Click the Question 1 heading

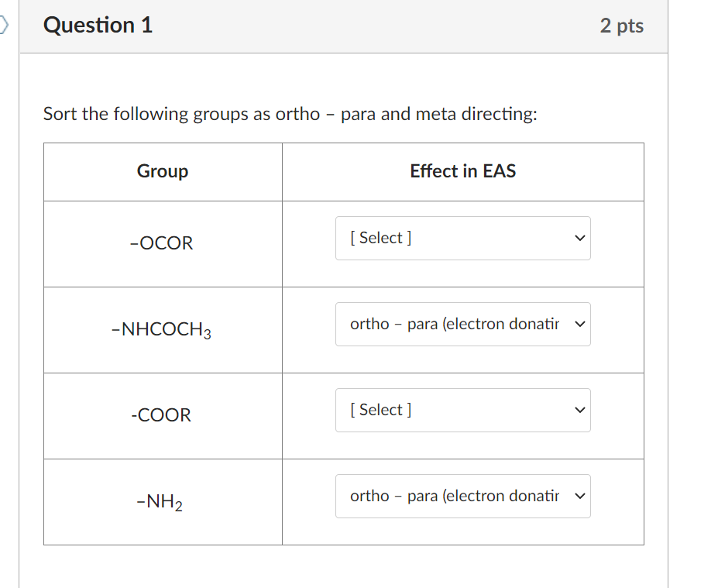coord(98,26)
